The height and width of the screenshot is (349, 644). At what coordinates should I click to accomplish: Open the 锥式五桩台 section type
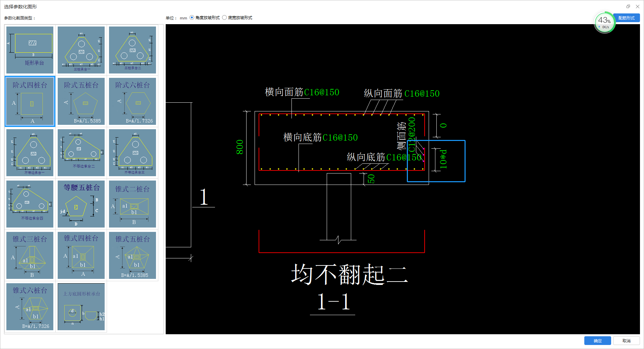(x=132, y=255)
